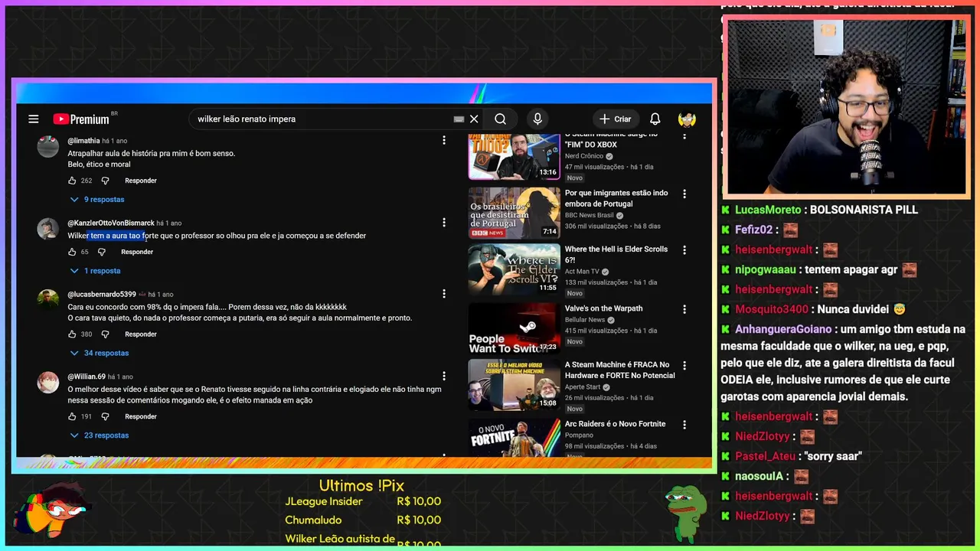Expand the 34 respostas replies
The image size is (980, 551).
pos(100,354)
